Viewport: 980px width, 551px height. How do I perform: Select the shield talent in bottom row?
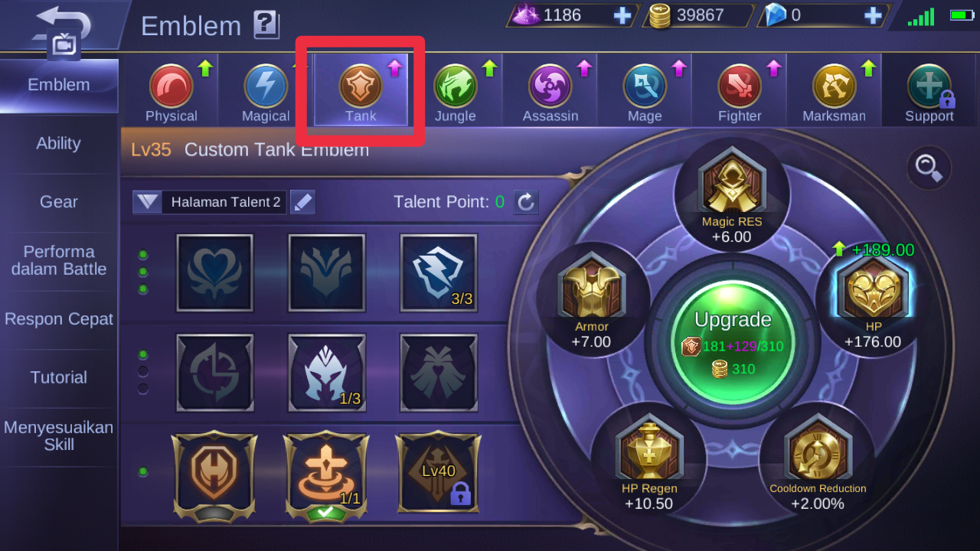click(x=214, y=474)
